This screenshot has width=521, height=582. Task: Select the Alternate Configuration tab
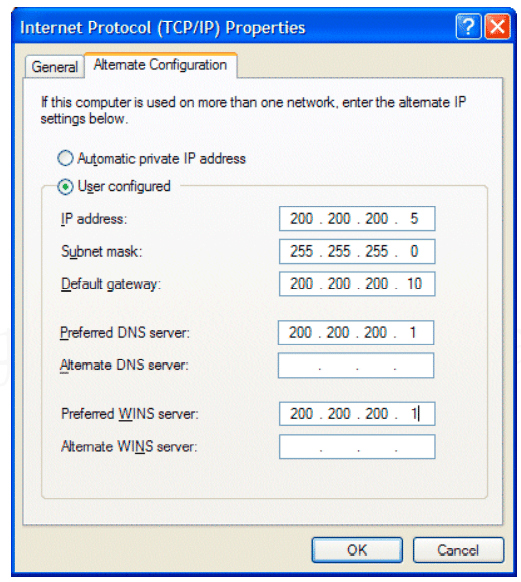pyautogui.click(x=160, y=65)
